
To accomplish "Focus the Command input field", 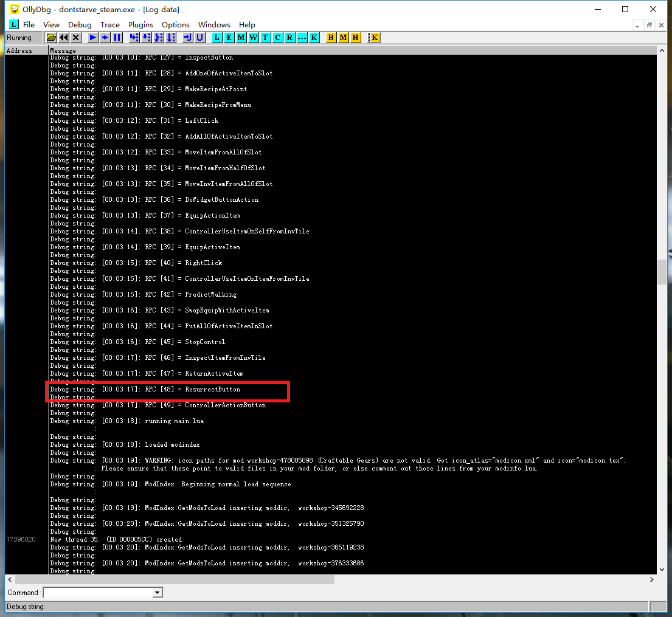I will (x=98, y=593).
